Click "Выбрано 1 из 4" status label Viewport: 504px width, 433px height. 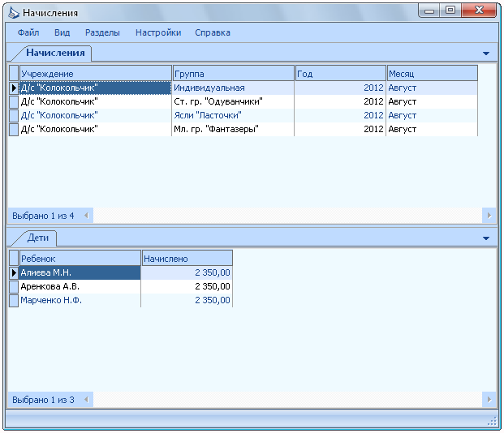(43, 216)
